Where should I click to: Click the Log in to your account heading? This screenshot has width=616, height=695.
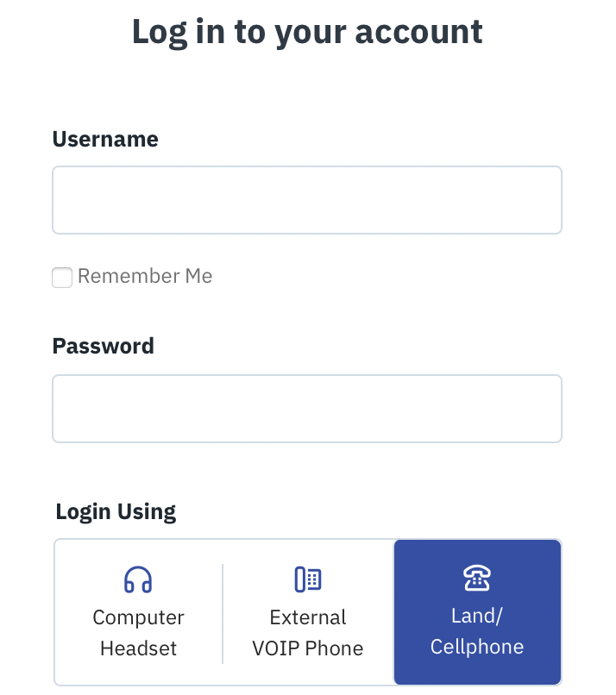307,32
